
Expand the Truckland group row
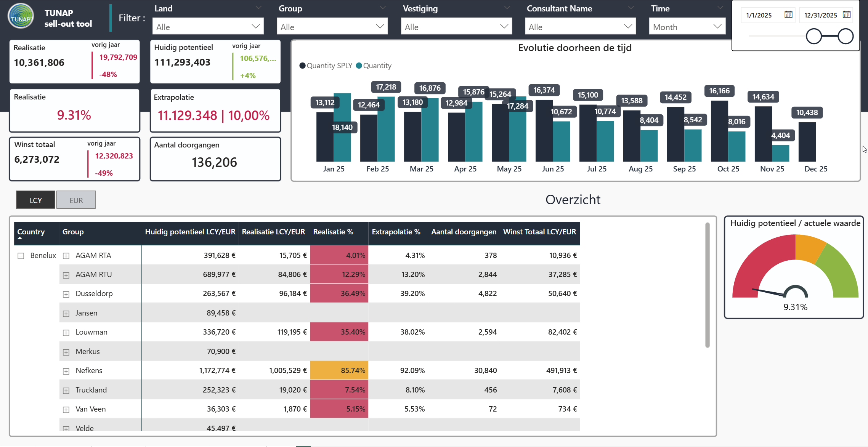66,390
